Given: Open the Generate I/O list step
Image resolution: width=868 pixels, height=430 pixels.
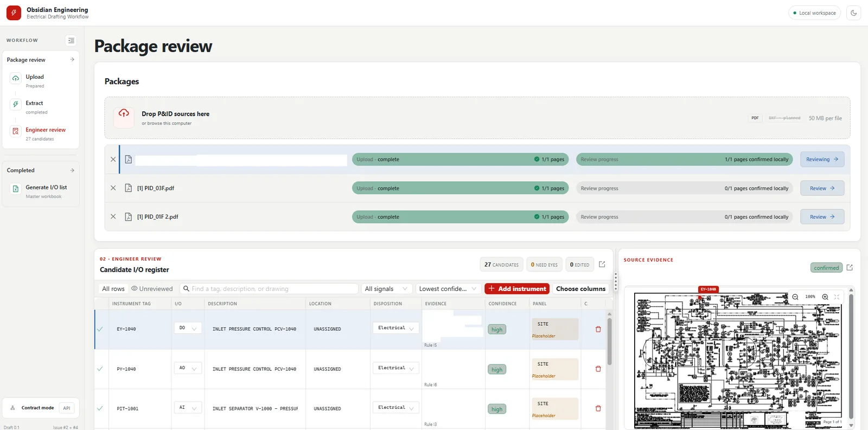Looking at the screenshot, I should pos(41,191).
